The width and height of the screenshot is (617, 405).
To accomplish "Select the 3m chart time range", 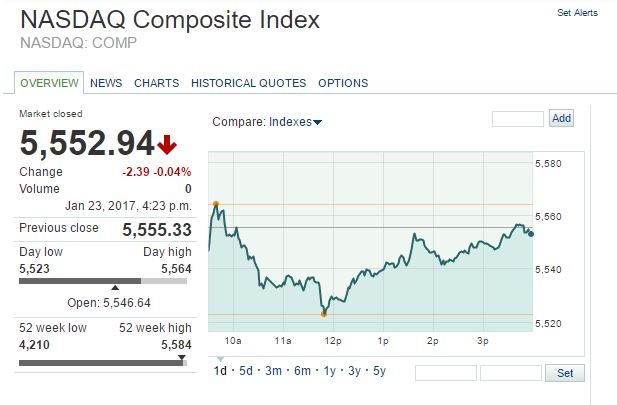I will 273,371.
